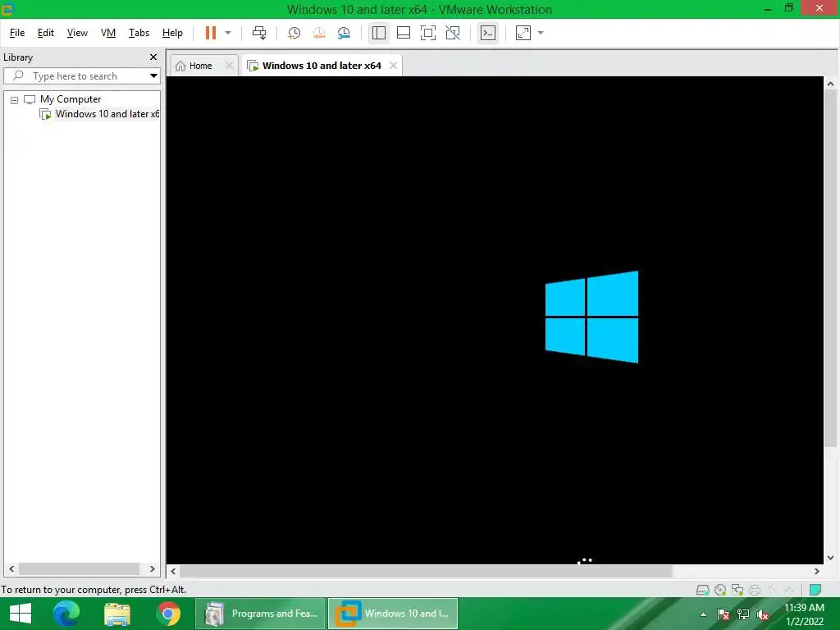Open the Action Center flag tray icon
The height and width of the screenshot is (630, 840).
(724, 614)
